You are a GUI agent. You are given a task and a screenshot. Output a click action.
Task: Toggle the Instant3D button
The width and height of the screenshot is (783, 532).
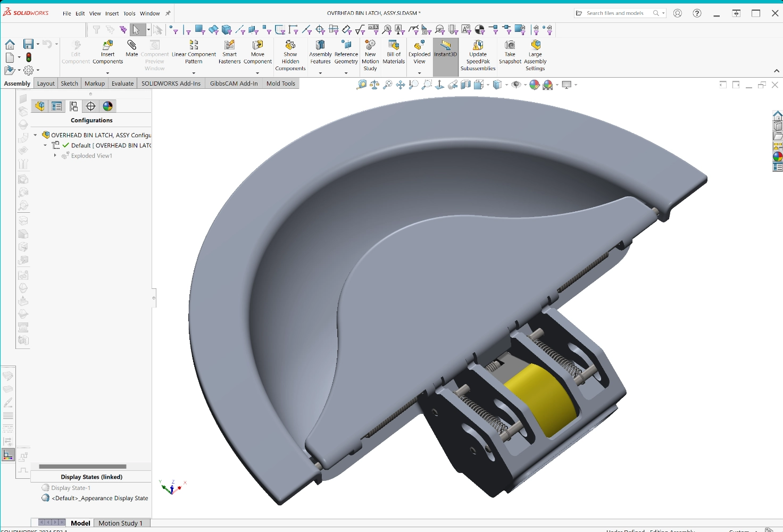pos(445,47)
